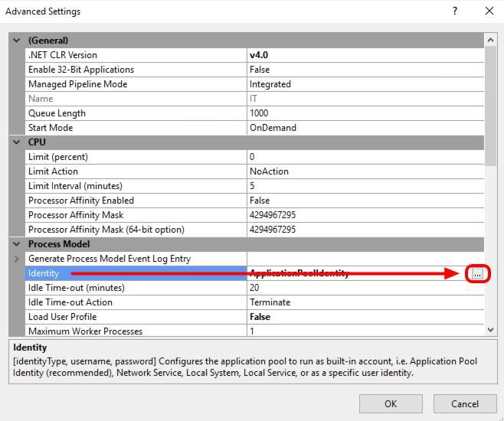The width and height of the screenshot is (504, 421).
Task: Click the Cancel button
Action: (x=465, y=403)
